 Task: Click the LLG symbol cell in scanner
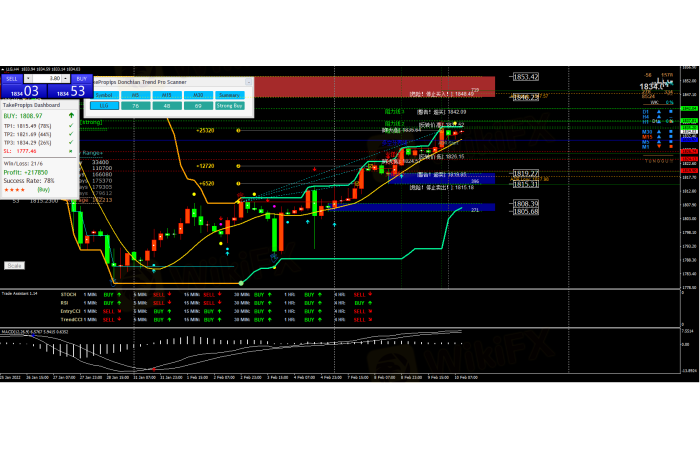point(103,104)
